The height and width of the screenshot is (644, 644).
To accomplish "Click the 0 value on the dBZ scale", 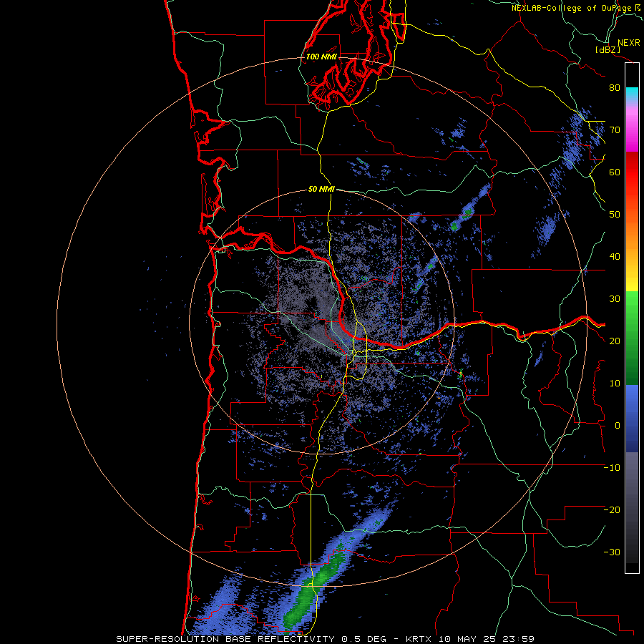I will [x=618, y=426].
